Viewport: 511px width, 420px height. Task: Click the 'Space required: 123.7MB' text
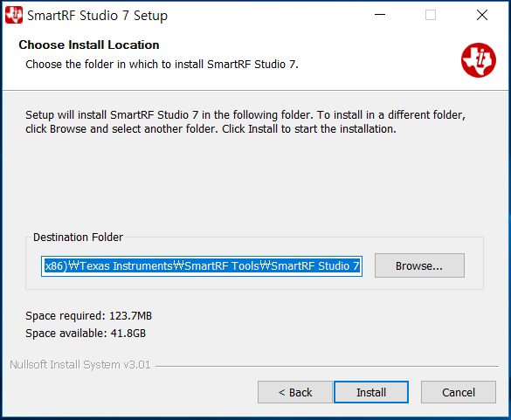pyautogui.click(x=88, y=316)
